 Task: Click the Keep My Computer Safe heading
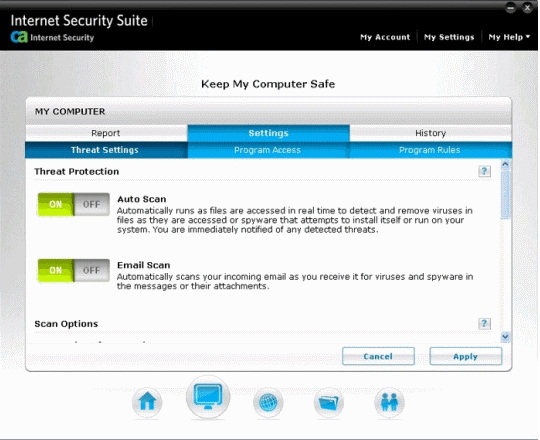pyautogui.click(x=268, y=84)
